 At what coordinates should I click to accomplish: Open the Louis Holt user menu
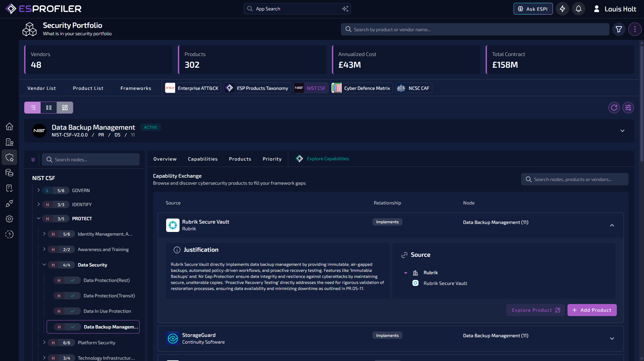615,9
